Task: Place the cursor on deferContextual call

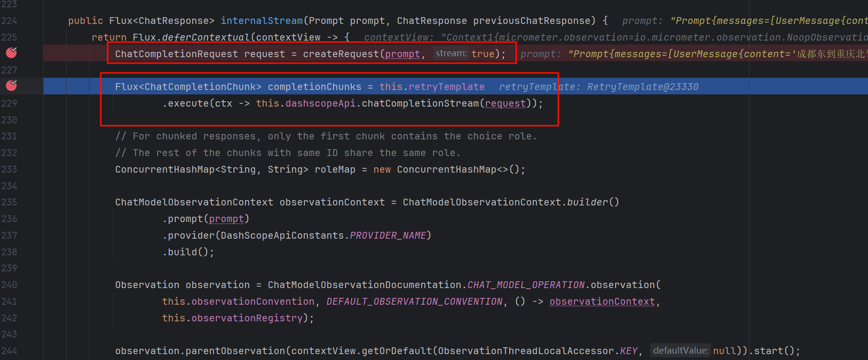Action: (x=206, y=37)
